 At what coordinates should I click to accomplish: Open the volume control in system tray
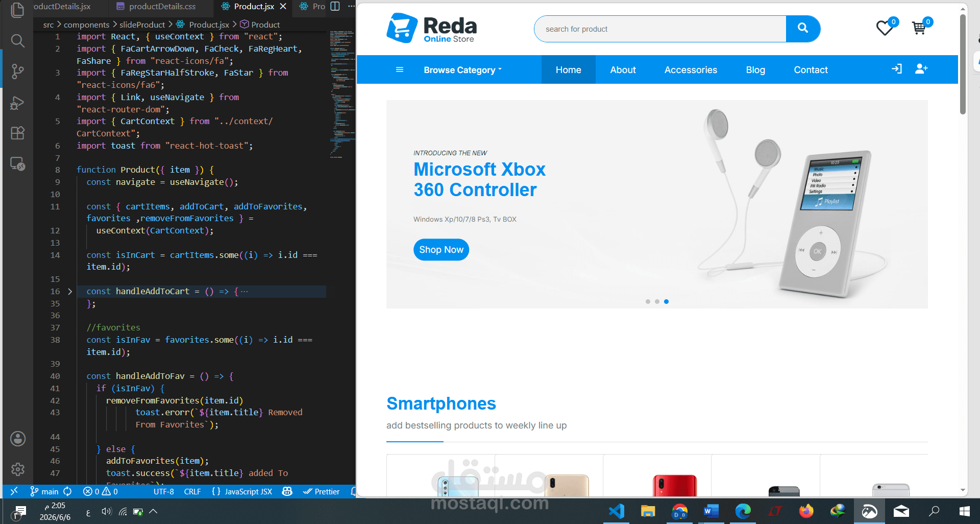click(106, 511)
